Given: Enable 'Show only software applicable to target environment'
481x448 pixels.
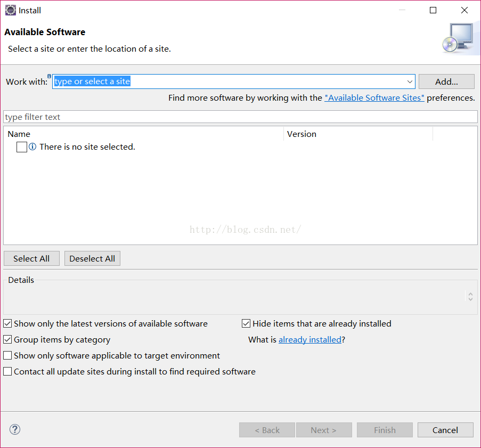Looking at the screenshot, I should pyautogui.click(x=7, y=355).
